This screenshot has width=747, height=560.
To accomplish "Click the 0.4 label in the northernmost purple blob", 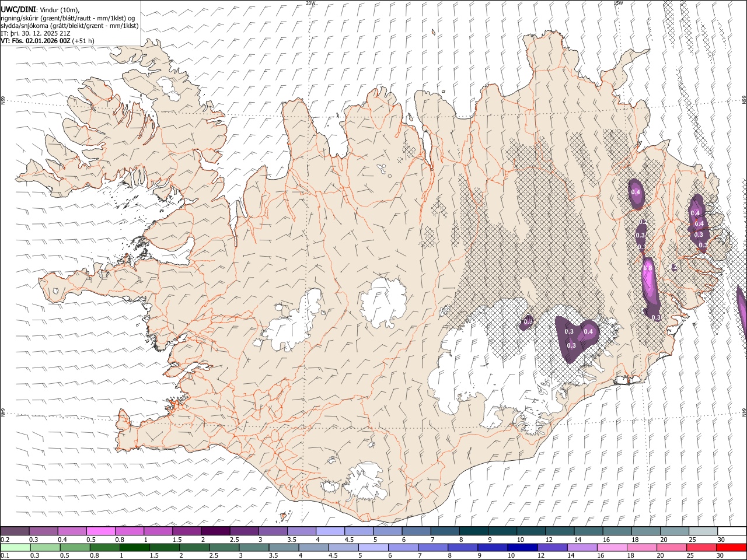I will 636,192.
